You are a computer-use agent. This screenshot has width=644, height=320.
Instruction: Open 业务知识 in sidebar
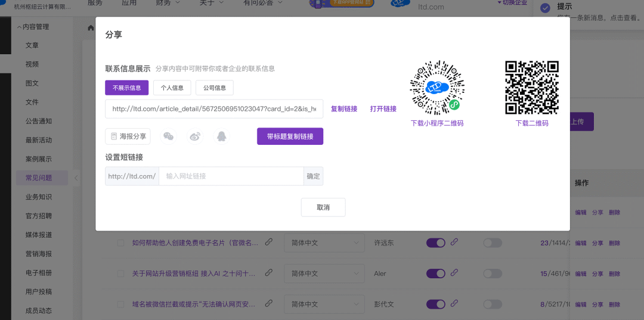tap(39, 197)
